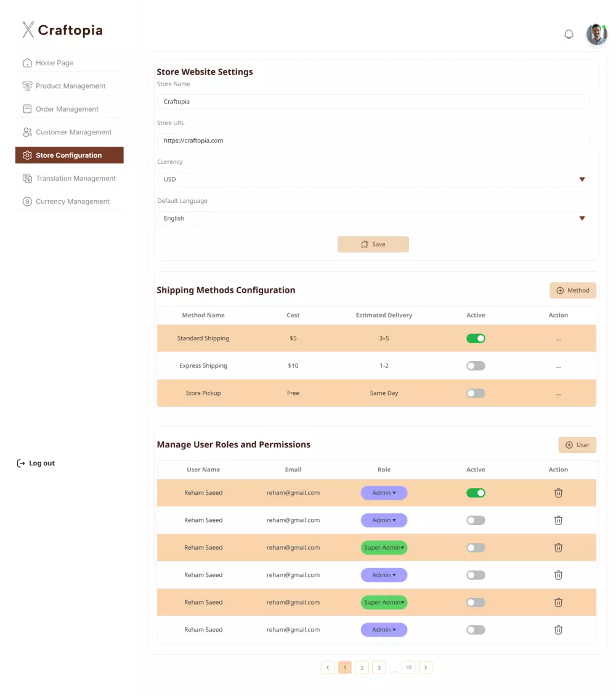Click Log out
Viewport: 616px width, 697px height.
(x=36, y=463)
